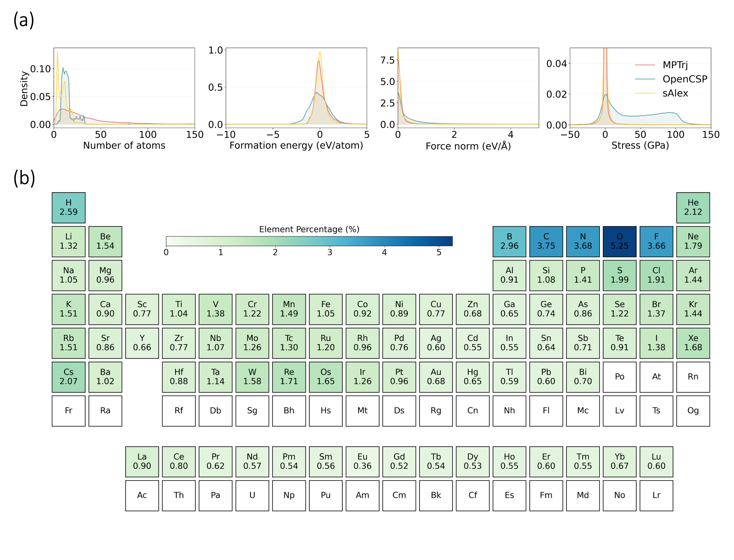Click the Oxygen element tile
Image resolution: width=734 pixels, height=560 pixels.
click(619, 241)
